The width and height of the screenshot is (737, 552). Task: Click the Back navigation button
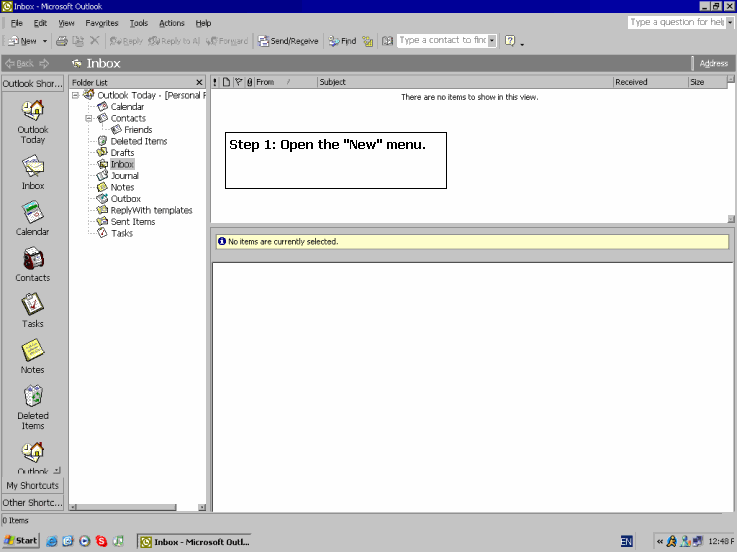(x=20, y=63)
